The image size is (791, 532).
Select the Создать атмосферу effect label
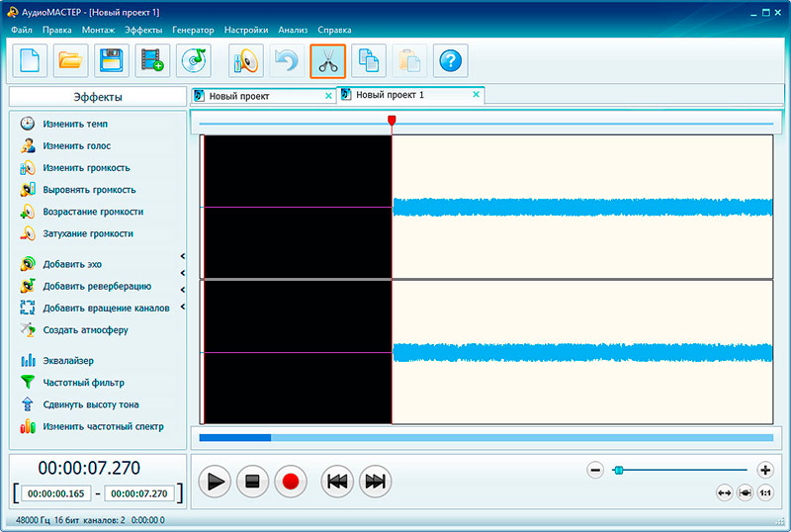[x=85, y=330]
